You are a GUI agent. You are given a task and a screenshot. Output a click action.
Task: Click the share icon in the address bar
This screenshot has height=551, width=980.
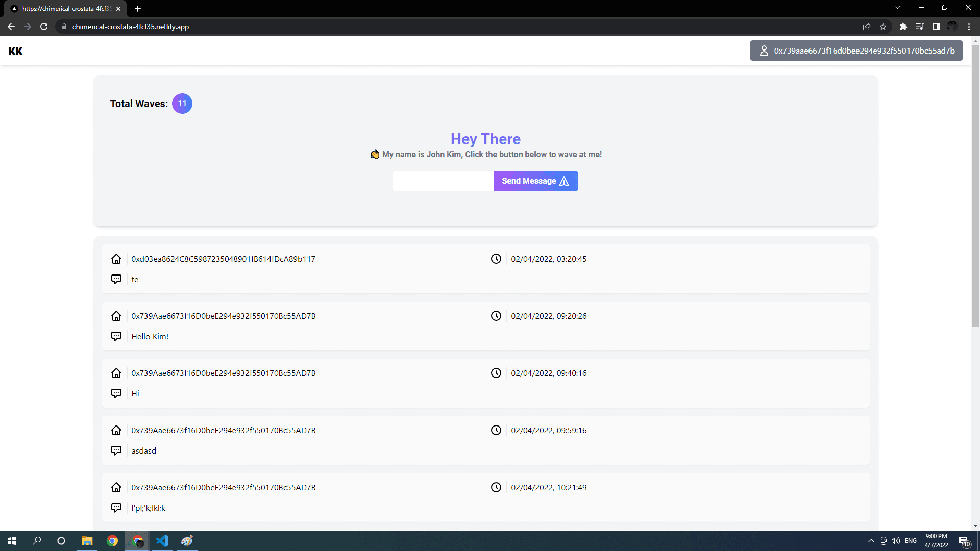tap(866, 27)
